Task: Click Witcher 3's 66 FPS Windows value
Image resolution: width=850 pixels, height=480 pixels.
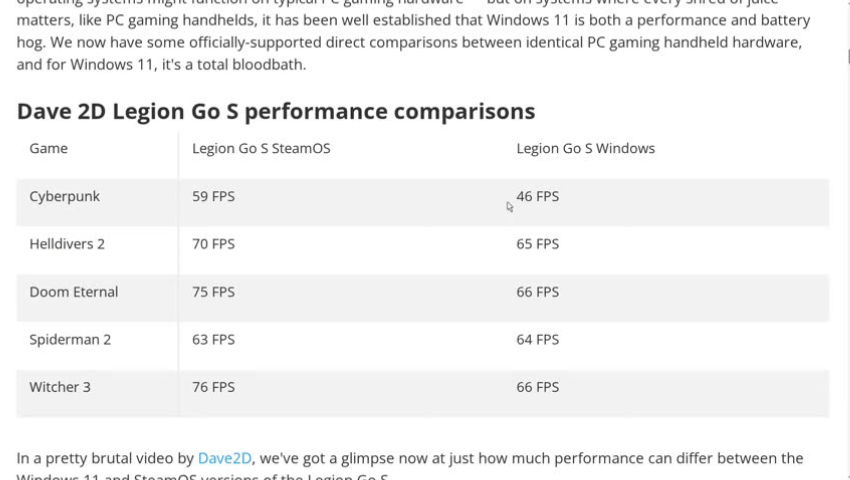Action: tap(538, 387)
